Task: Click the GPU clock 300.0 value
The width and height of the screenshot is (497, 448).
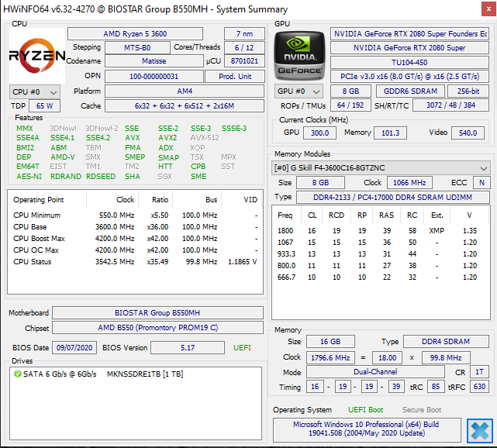Action: tap(319, 133)
